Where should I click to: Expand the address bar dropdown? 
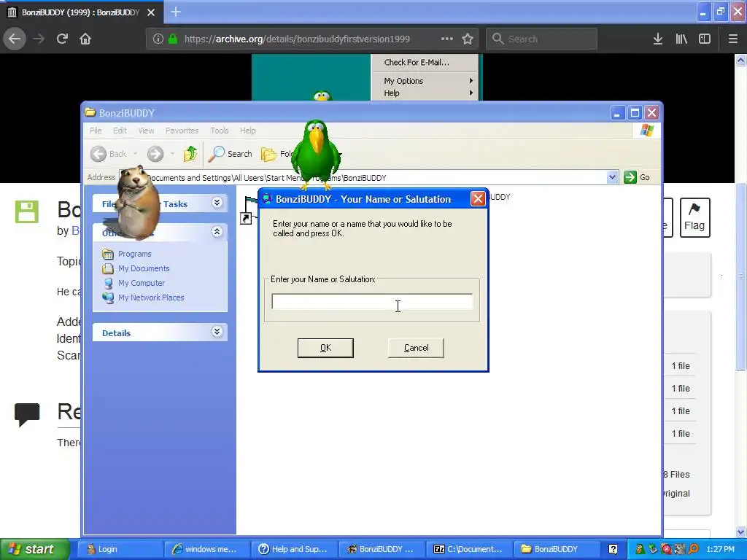(x=612, y=178)
